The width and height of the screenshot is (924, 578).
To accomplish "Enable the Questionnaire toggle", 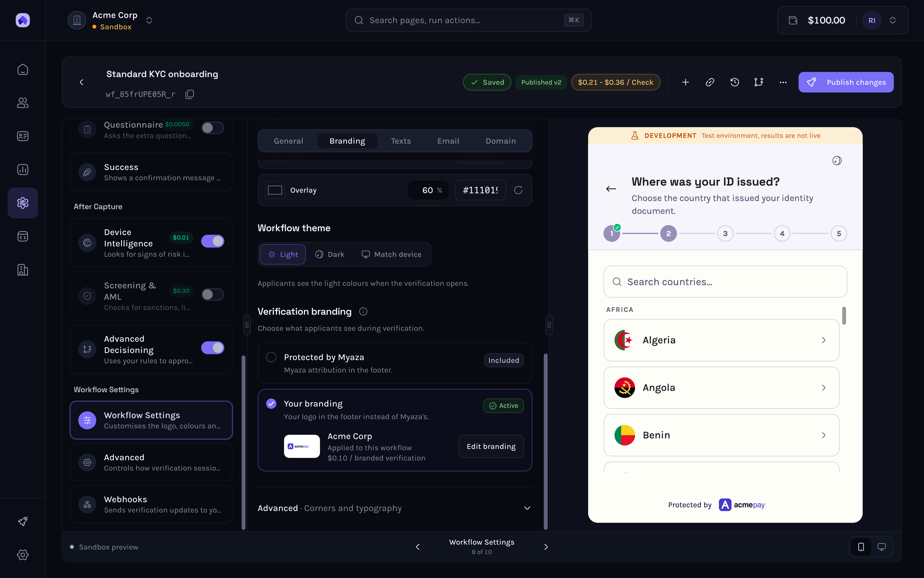I will pyautogui.click(x=213, y=128).
